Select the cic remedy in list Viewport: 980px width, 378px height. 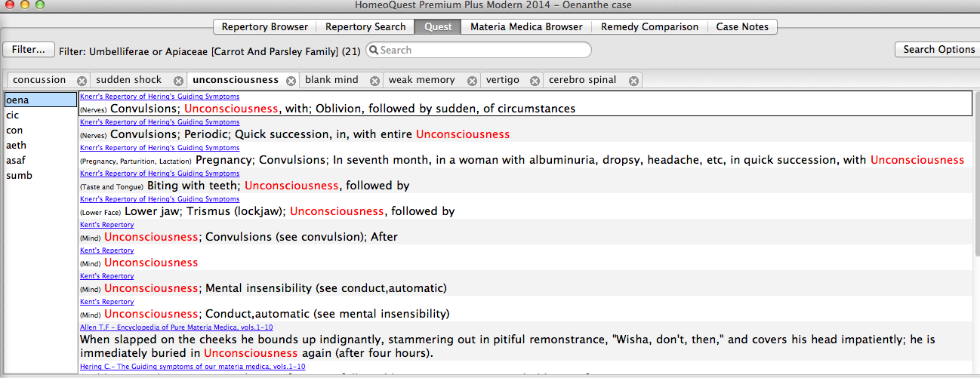(x=13, y=115)
